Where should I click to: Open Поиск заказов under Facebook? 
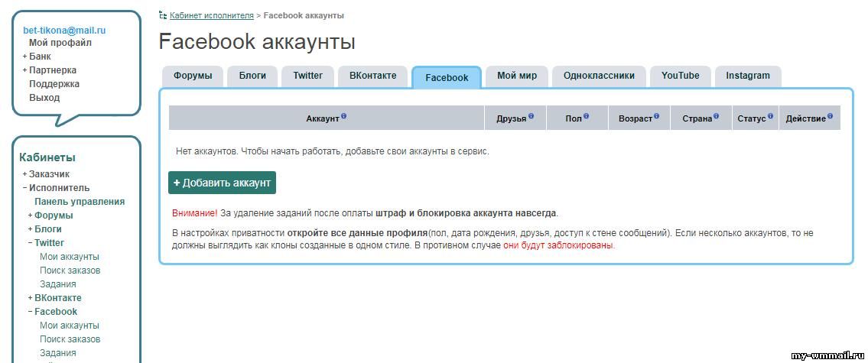tap(70, 339)
